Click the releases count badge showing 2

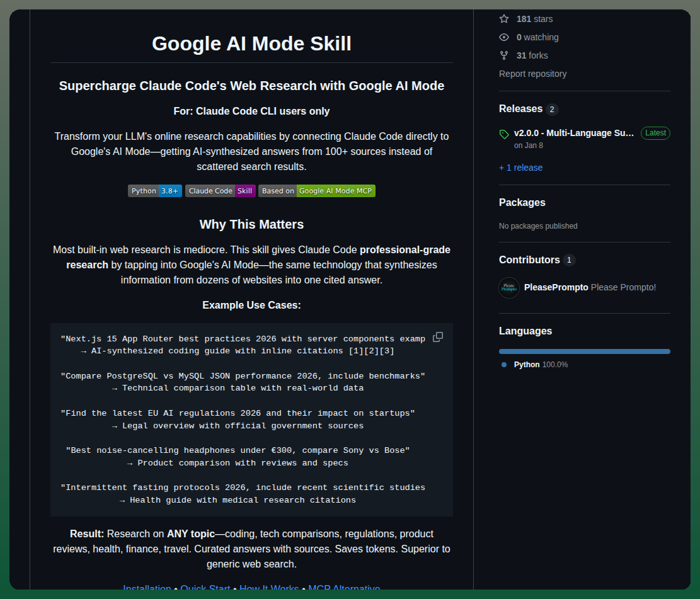552,110
